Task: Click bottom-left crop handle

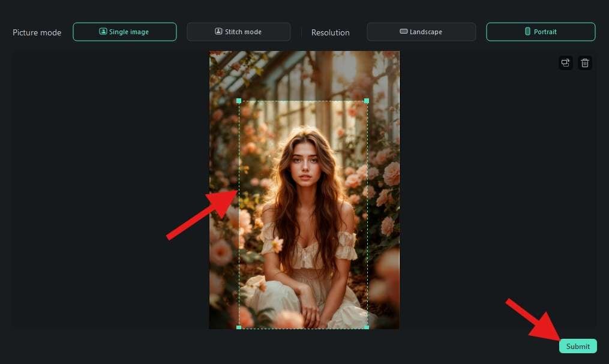Action: pyautogui.click(x=239, y=327)
